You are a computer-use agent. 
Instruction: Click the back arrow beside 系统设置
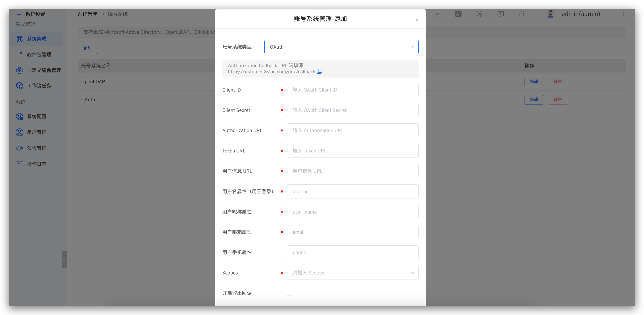click(19, 14)
